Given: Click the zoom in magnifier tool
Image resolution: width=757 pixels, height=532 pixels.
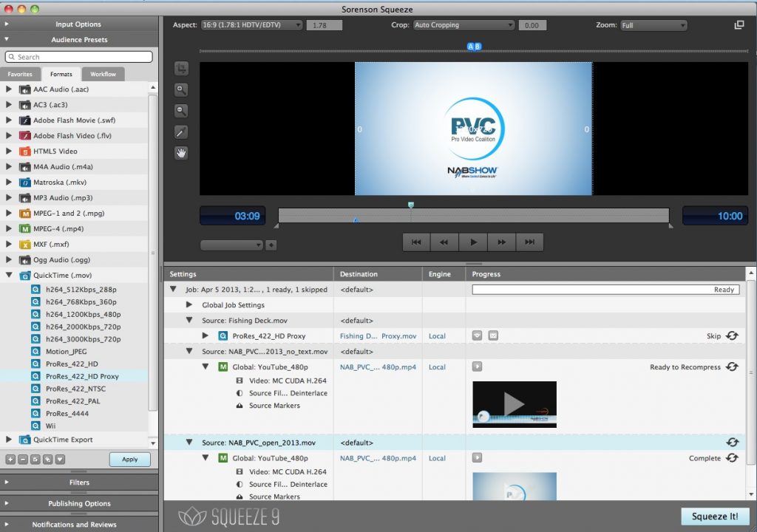Looking at the screenshot, I should 181,90.
